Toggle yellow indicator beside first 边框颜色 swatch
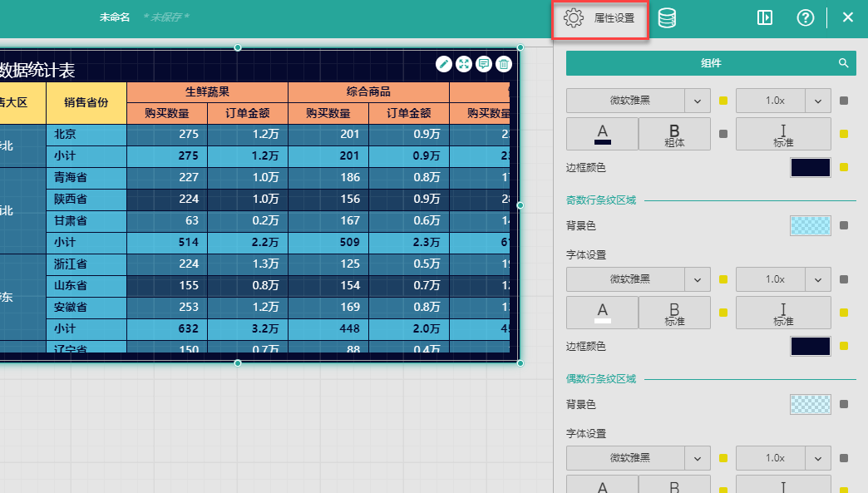The width and height of the screenshot is (868, 493). pyautogui.click(x=844, y=168)
